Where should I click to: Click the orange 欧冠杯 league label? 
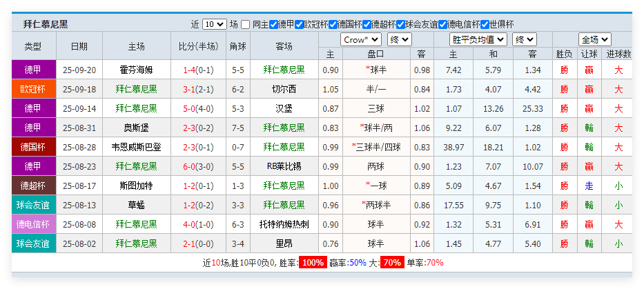tap(33, 89)
